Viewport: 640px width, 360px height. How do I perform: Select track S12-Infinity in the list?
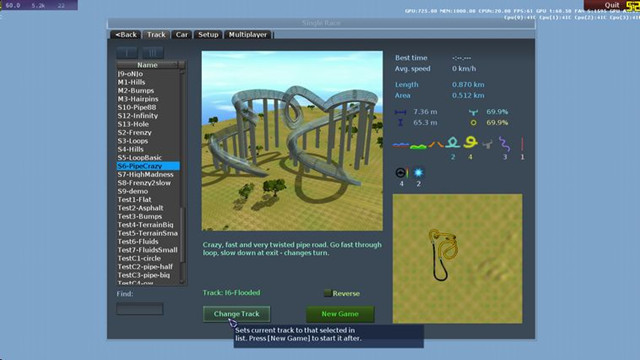[x=148, y=116]
